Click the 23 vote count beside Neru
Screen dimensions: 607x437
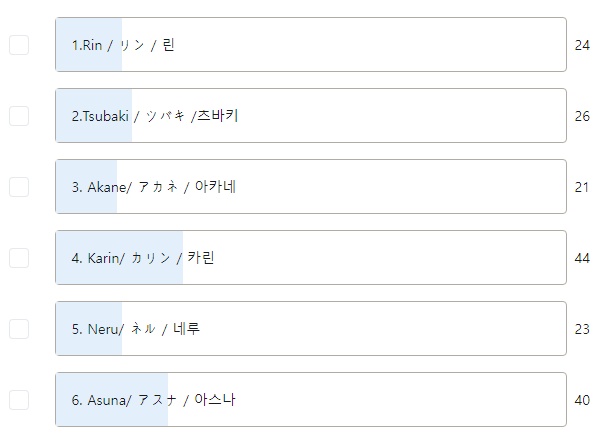[583, 329]
